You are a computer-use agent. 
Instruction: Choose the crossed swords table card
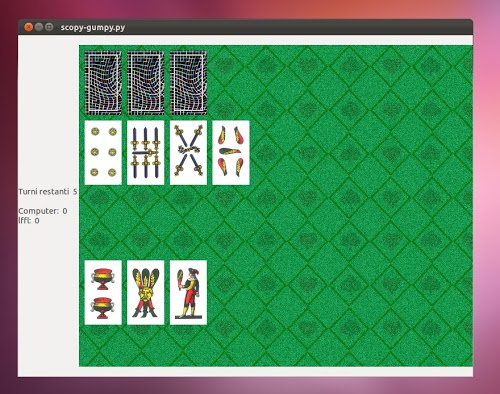188,152
